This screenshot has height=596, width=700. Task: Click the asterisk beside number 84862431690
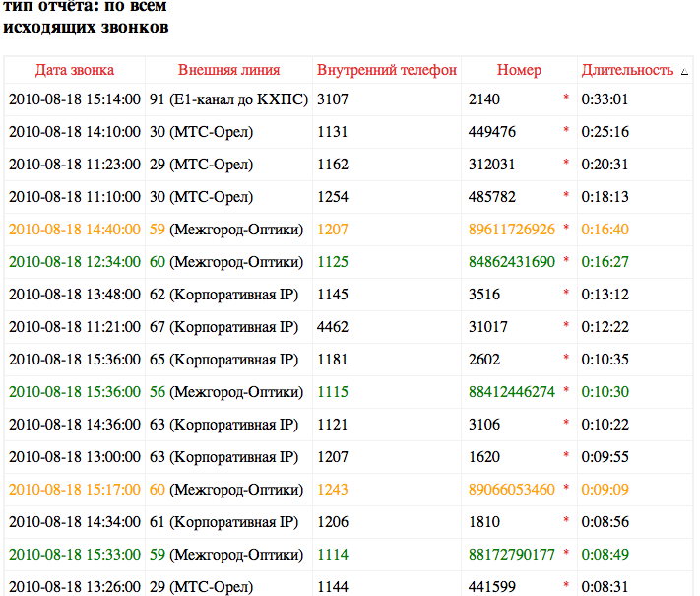565,262
